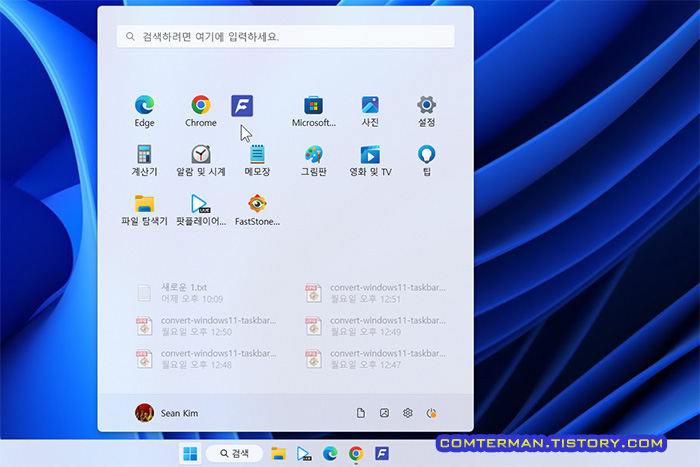Image resolution: width=700 pixels, height=467 pixels.
Task: Open 설정 pinned app icon
Action: [x=426, y=111]
